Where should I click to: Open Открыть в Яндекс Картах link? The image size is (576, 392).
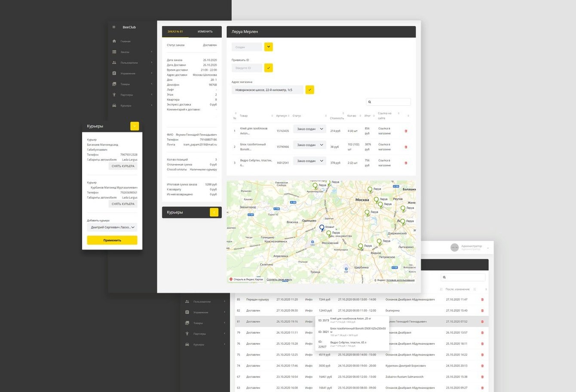click(247, 279)
